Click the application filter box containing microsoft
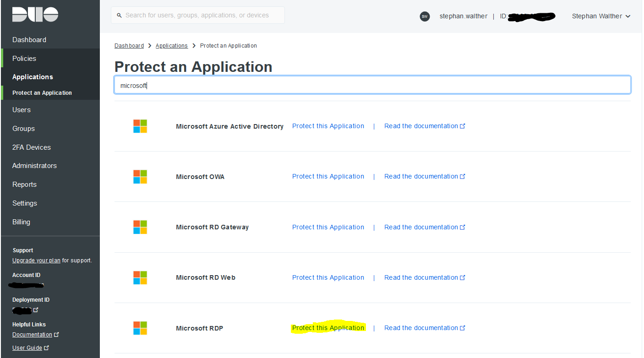This screenshot has height=358, width=644. point(372,86)
